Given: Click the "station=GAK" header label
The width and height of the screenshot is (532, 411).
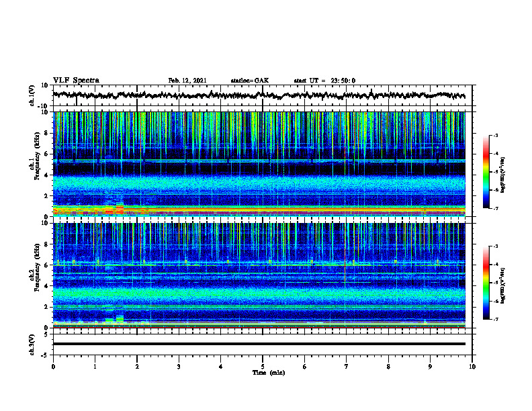Looking at the screenshot, I should point(250,81).
